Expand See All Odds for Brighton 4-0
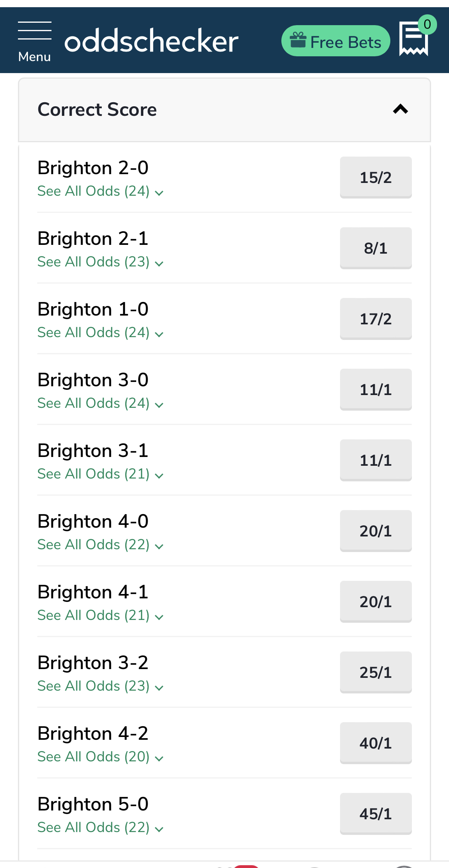This screenshot has height=868, width=449. tap(101, 545)
